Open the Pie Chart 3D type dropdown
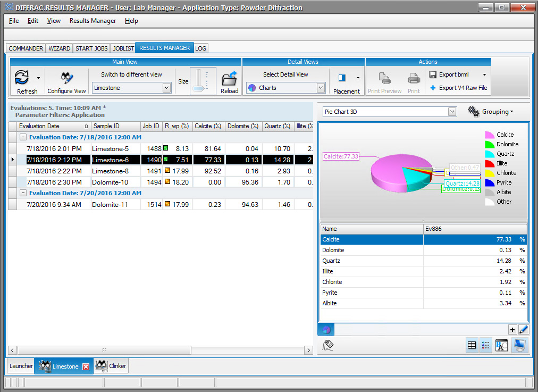This screenshot has height=392, width=538. [452, 112]
